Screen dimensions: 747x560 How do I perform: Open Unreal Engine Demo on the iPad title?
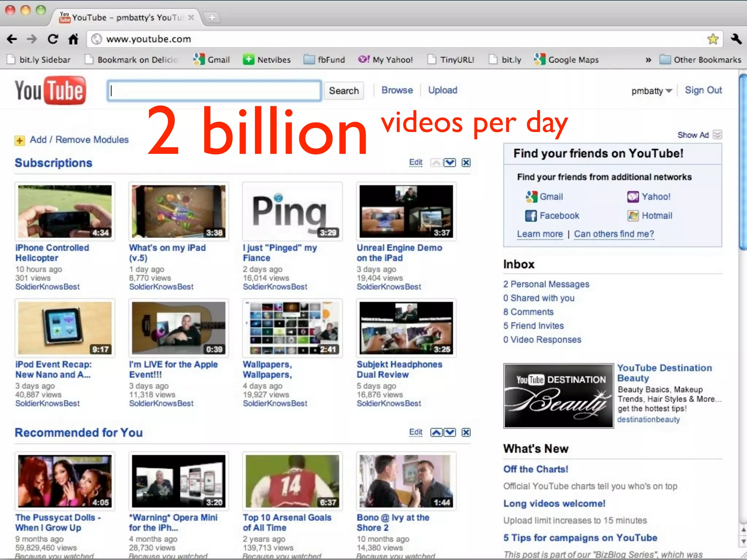point(399,253)
